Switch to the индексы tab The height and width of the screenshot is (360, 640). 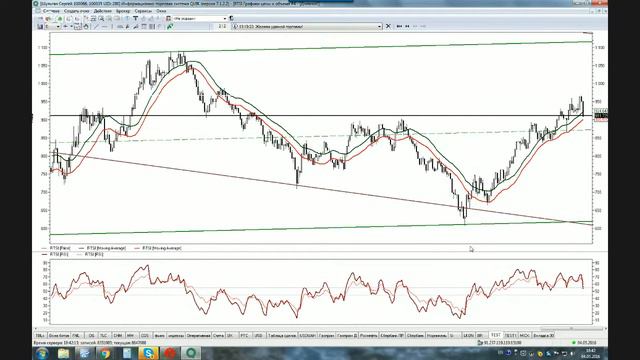(x=176, y=335)
